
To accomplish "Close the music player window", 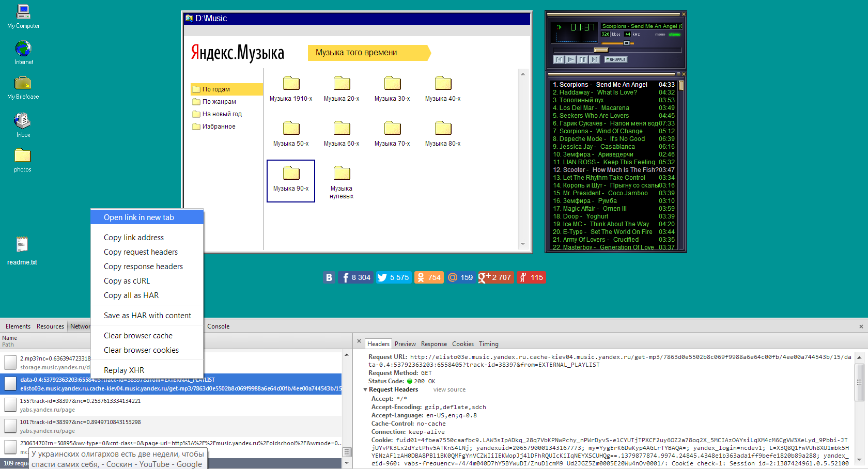I will pos(684,14).
